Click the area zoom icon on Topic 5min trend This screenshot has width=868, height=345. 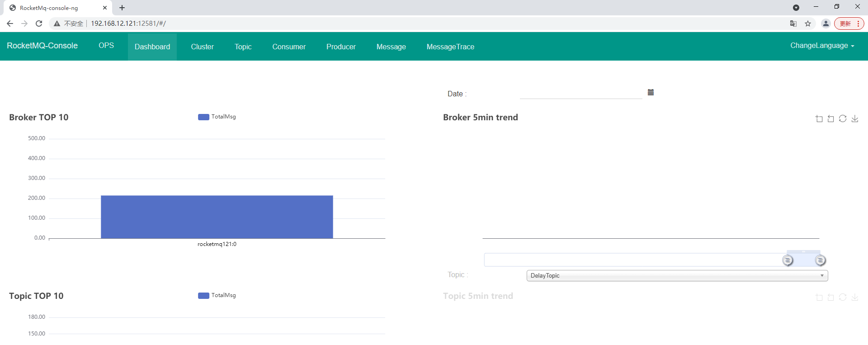point(819,298)
